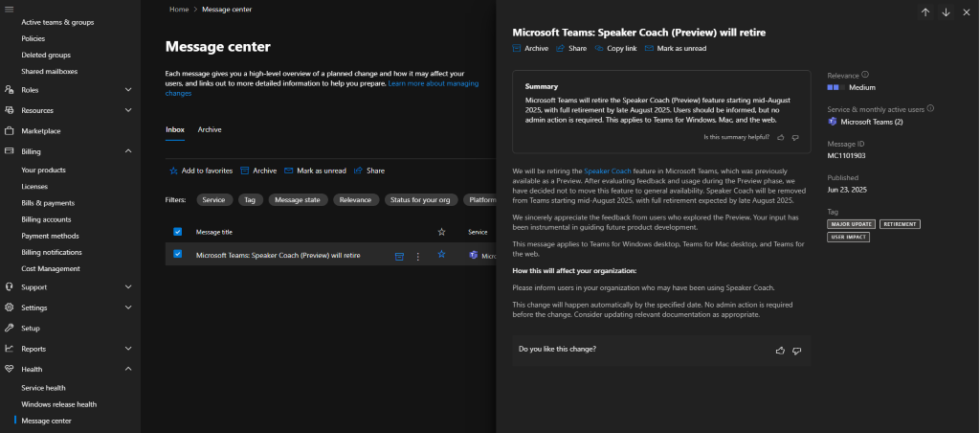The width and height of the screenshot is (980, 433).
Task: Open the Message state filter
Action: [x=299, y=199]
